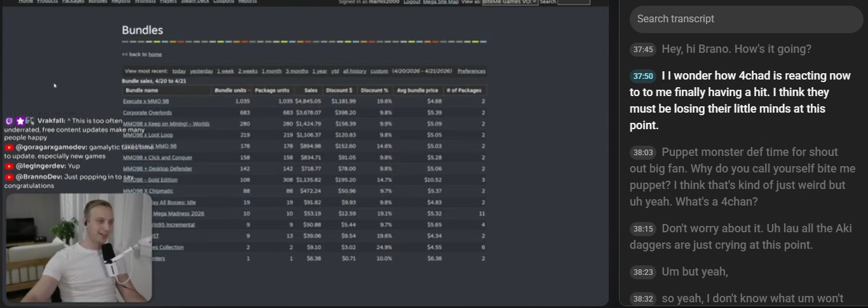Jump to transcript timestamp 38:03
The width and height of the screenshot is (868, 308).
pos(642,152)
